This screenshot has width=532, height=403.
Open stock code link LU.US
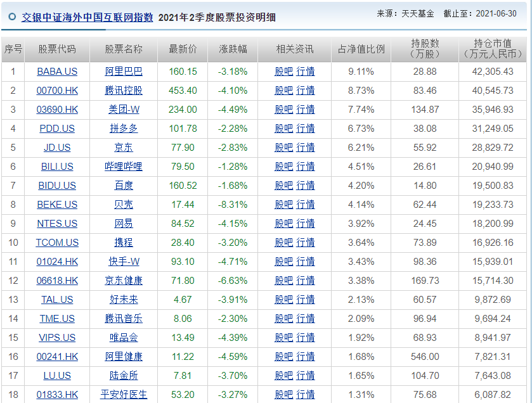[57, 375]
